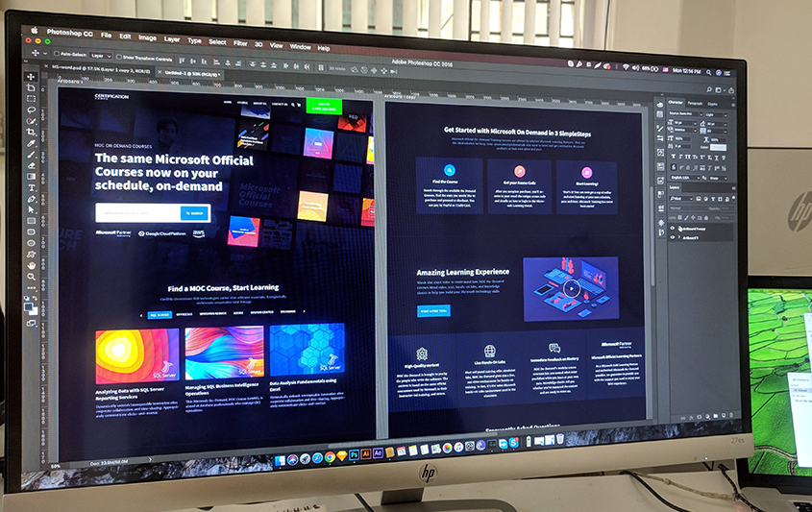Select the Crop tool
Screen dimensions: 812x512
coord(31,132)
